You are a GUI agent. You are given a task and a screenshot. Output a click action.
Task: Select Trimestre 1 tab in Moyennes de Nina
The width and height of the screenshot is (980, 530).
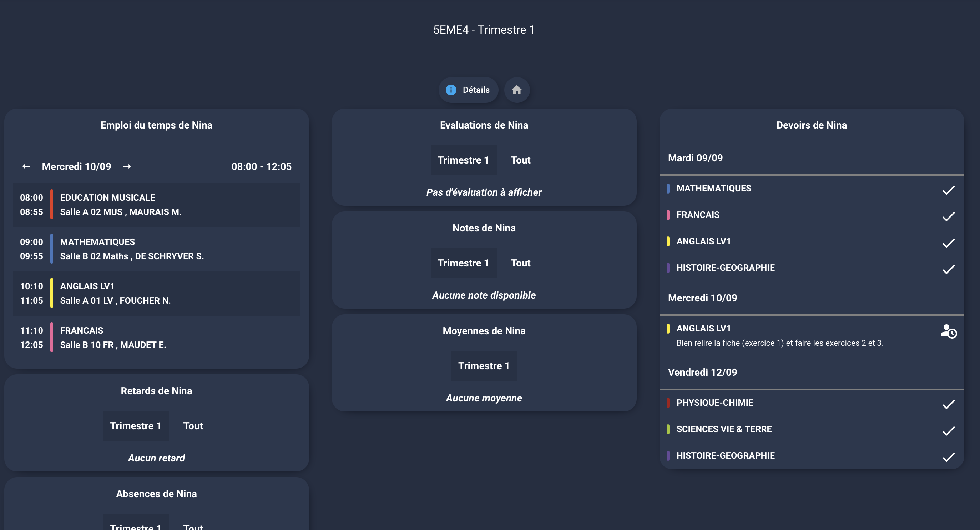tap(484, 365)
